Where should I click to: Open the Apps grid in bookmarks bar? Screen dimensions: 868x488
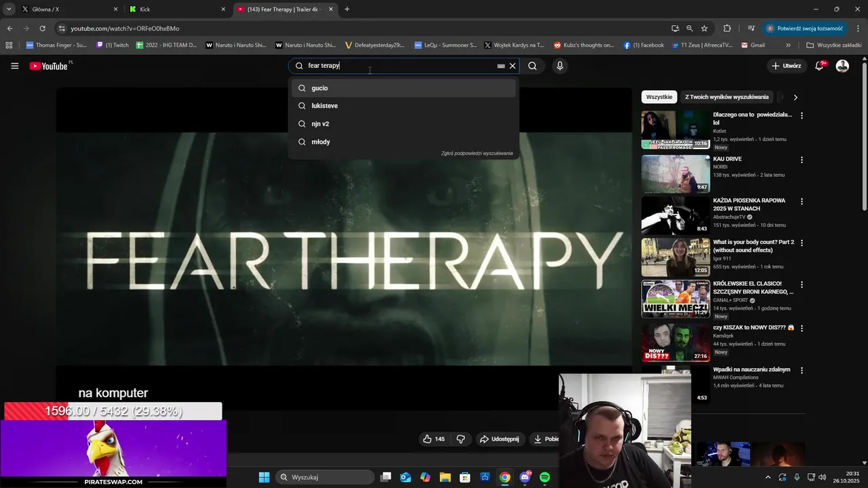tap(9, 45)
